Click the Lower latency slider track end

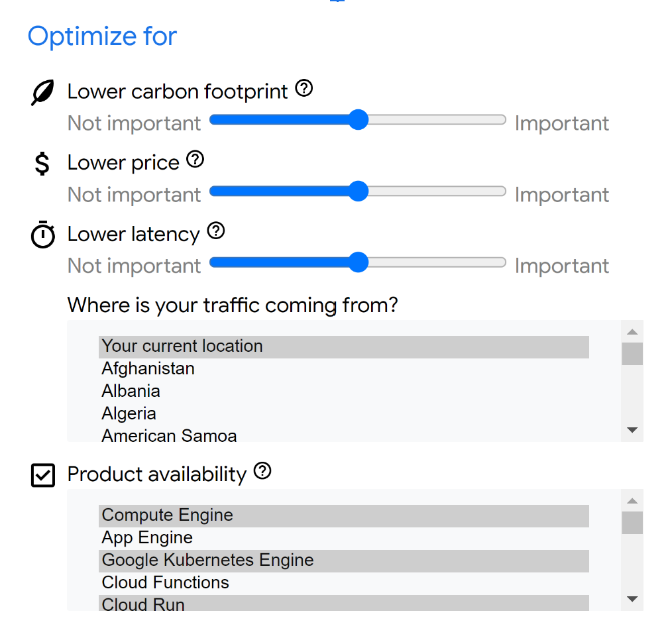coord(500,262)
